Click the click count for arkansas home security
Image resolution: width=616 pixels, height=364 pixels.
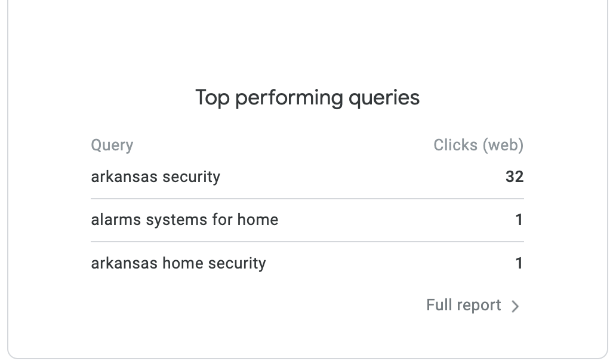[519, 263]
